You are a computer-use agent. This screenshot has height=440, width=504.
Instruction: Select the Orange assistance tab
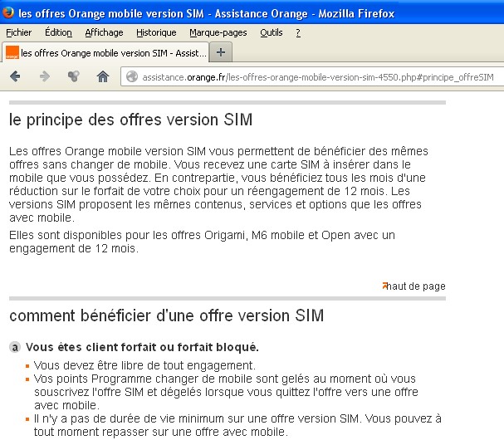[105, 52]
